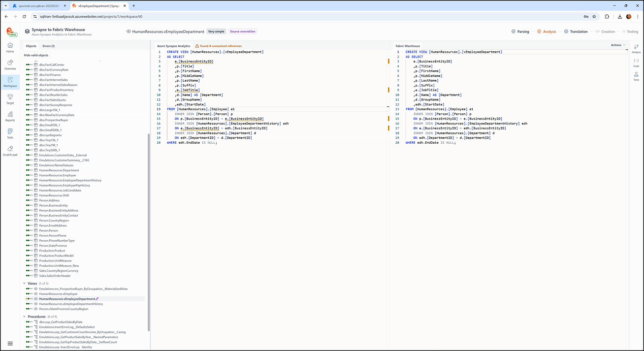Select the Azure Synapse Analytics tab
Screen dimensions: 644x351
click(x=174, y=46)
